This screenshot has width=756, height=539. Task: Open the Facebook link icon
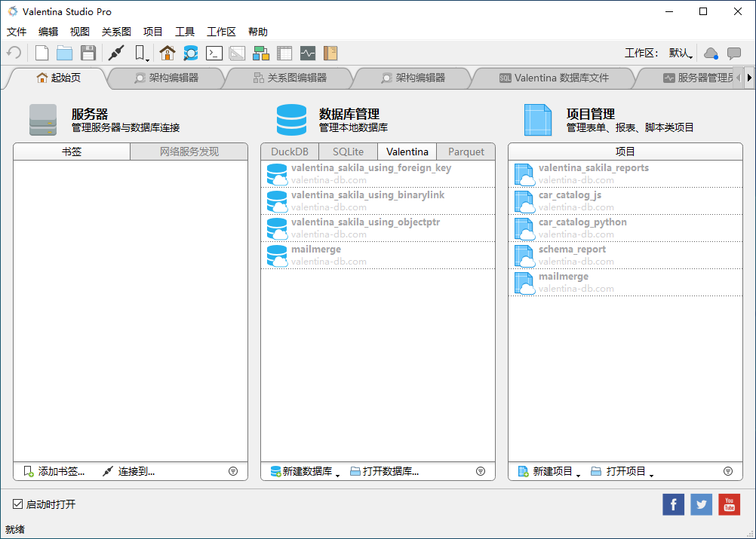[x=674, y=505]
